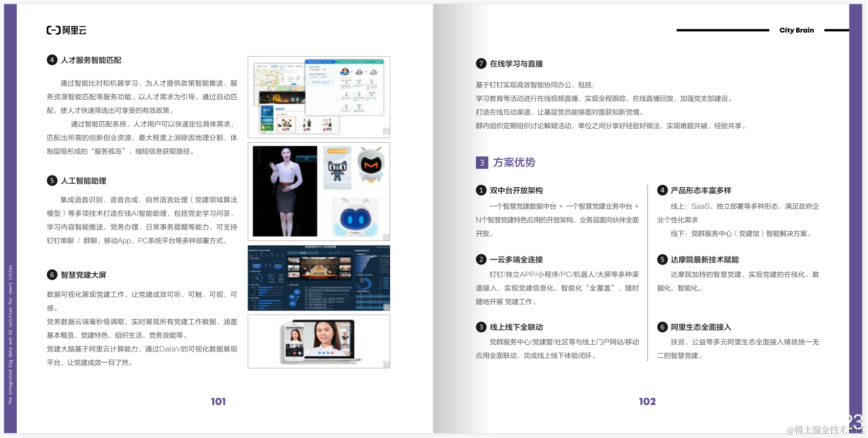
Task: Click the vertical sidebar text on purple strip
Action: point(10,334)
